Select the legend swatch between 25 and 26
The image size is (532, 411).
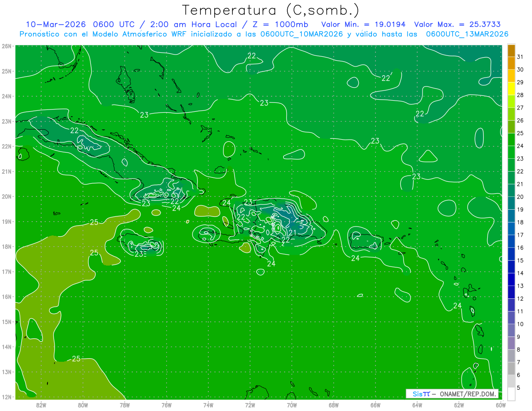tap(511, 127)
